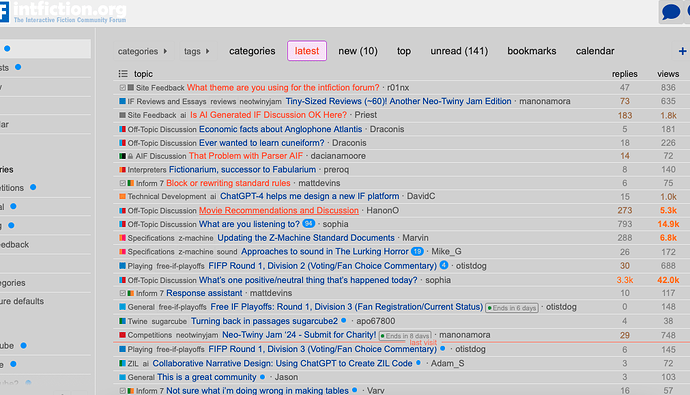Open Free IF Playoffs Round 1 Division 3 registration
This screenshot has height=395, width=690.
click(347, 307)
